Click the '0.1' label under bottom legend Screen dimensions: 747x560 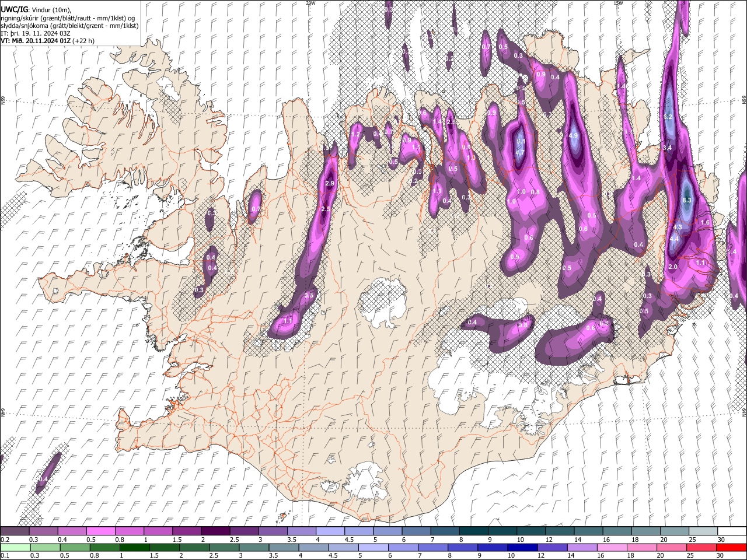coord(5,556)
